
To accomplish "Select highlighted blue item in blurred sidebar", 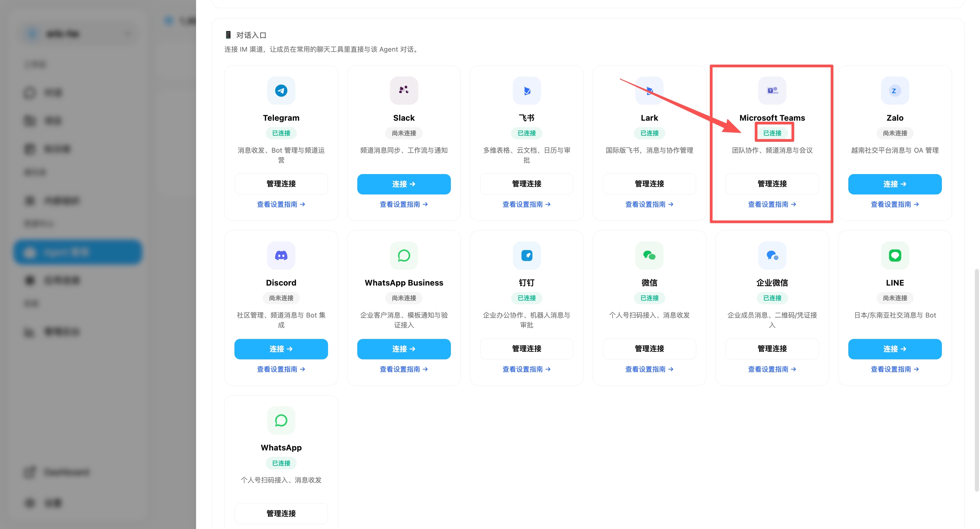I will tap(78, 252).
